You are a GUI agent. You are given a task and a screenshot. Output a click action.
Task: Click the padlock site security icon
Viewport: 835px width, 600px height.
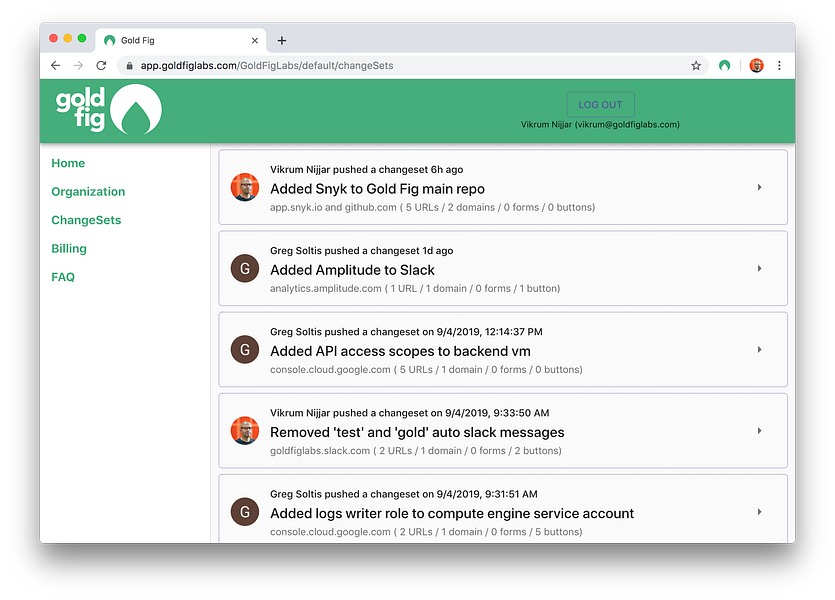point(129,65)
